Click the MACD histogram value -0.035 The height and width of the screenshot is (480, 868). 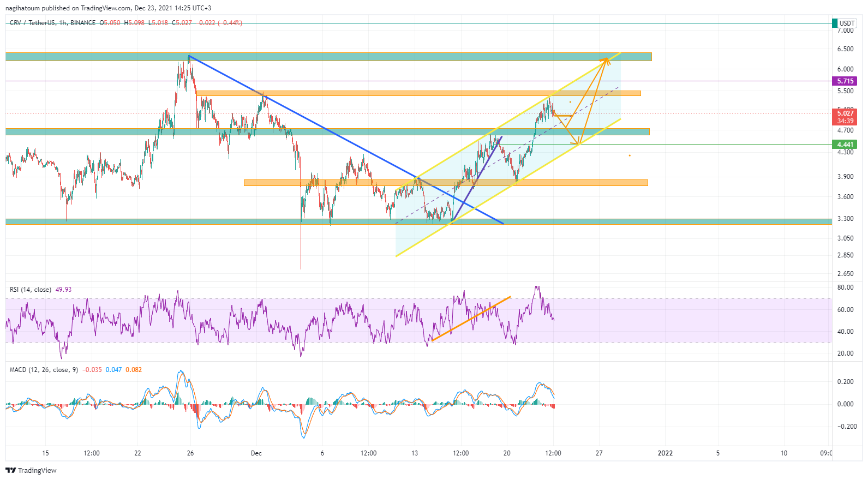(x=92, y=370)
